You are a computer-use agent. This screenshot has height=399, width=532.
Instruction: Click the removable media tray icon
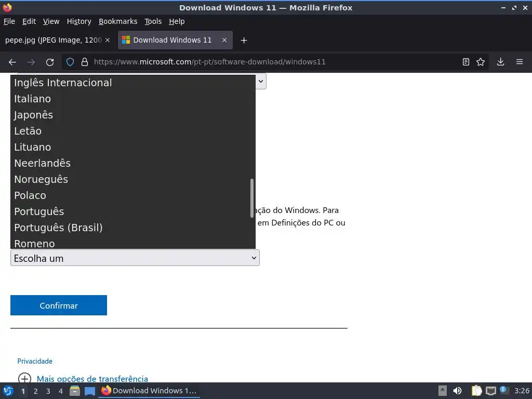tap(443, 391)
